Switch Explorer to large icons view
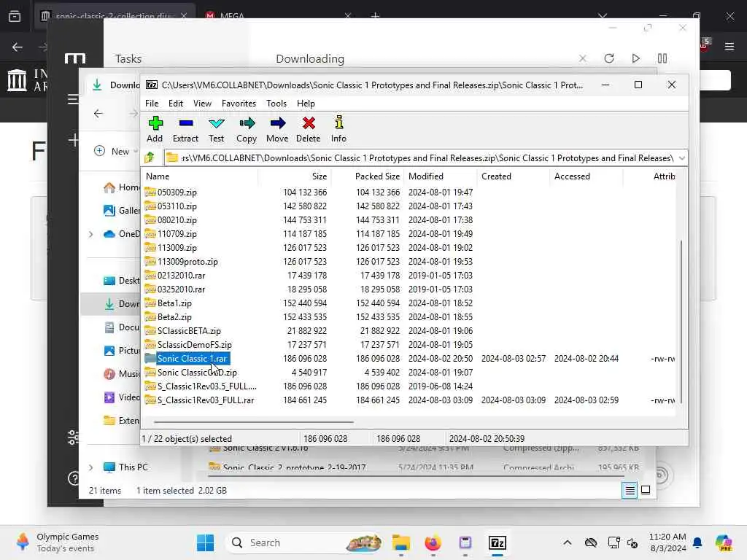Viewport: 747px width, 560px height. pos(646,490)
